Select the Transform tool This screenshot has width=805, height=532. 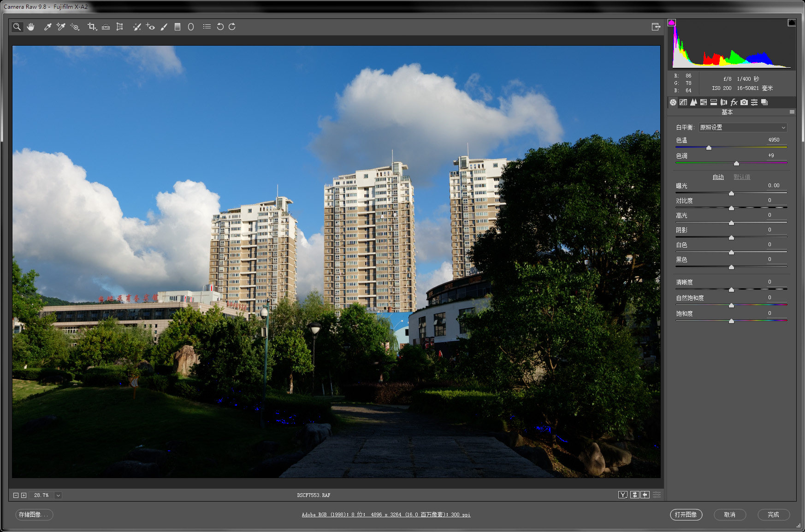click(119, 27)
